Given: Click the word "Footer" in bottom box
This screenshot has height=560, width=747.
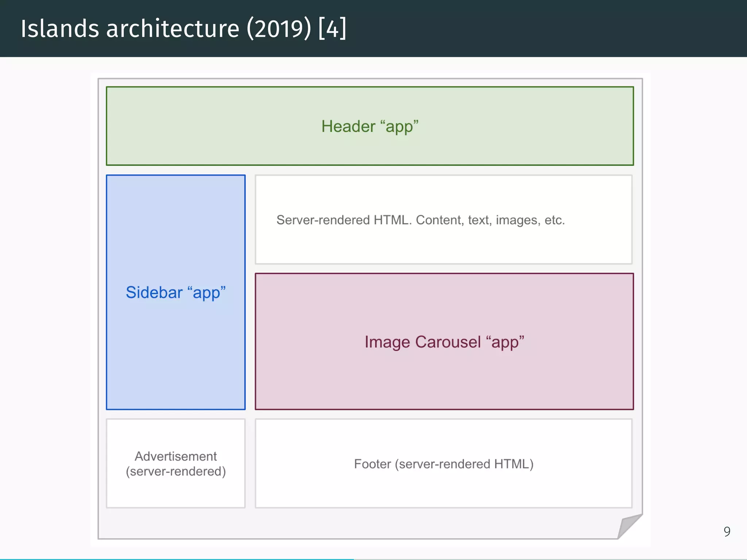Looking at the screenshot, I should click(372, 464).
